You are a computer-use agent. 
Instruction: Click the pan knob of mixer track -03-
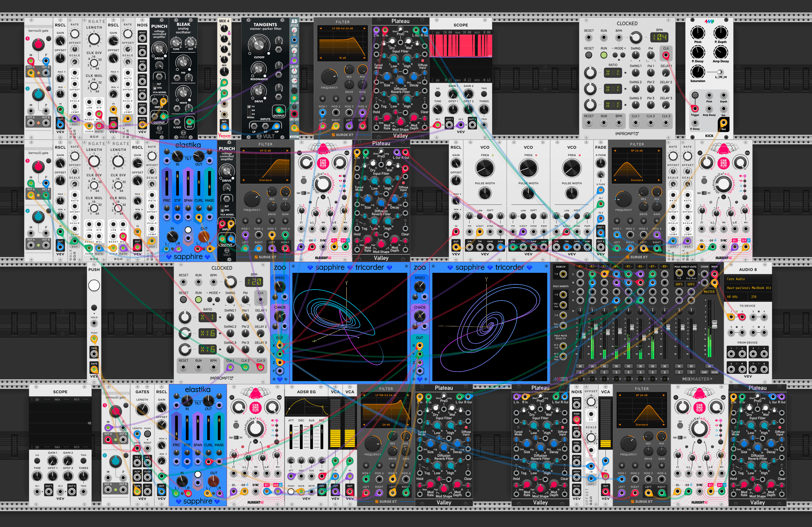[x=604, y=311]
